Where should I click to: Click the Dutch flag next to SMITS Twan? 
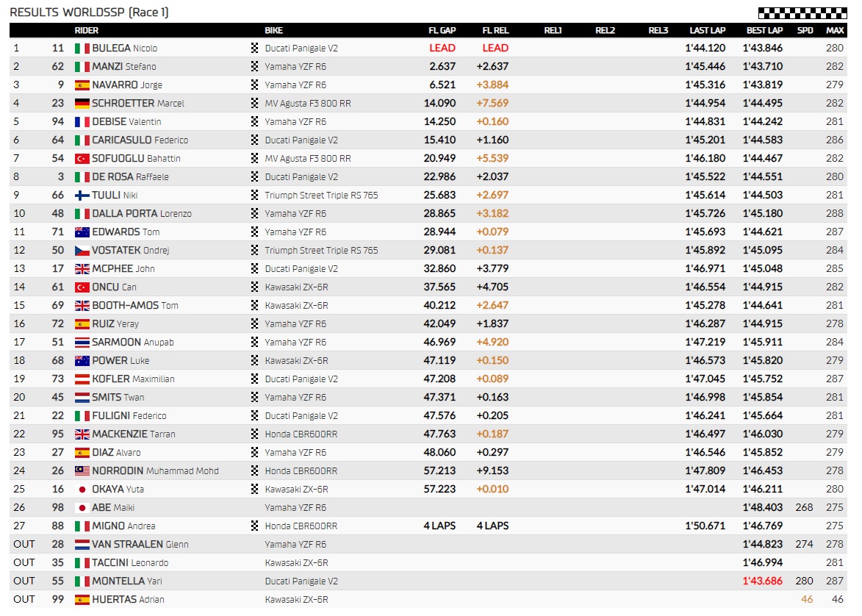82,397
